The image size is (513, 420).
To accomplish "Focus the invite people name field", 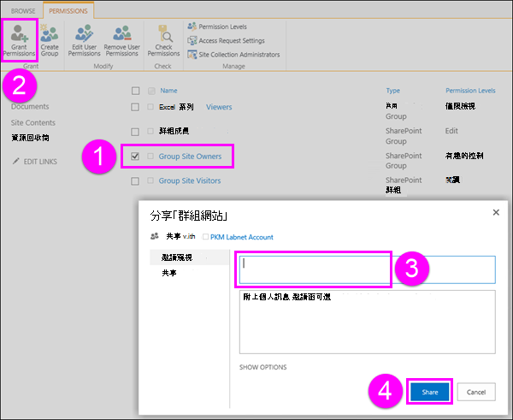I will [368, 269].
